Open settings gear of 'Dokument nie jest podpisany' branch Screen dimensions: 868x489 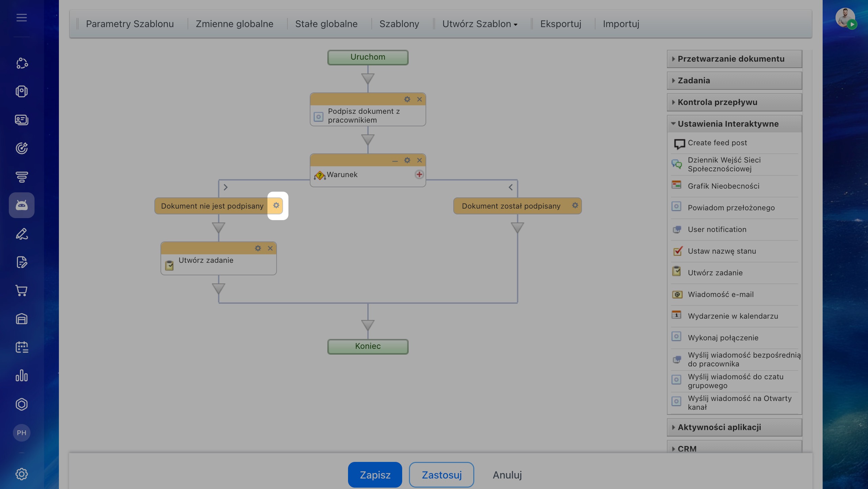276,206
